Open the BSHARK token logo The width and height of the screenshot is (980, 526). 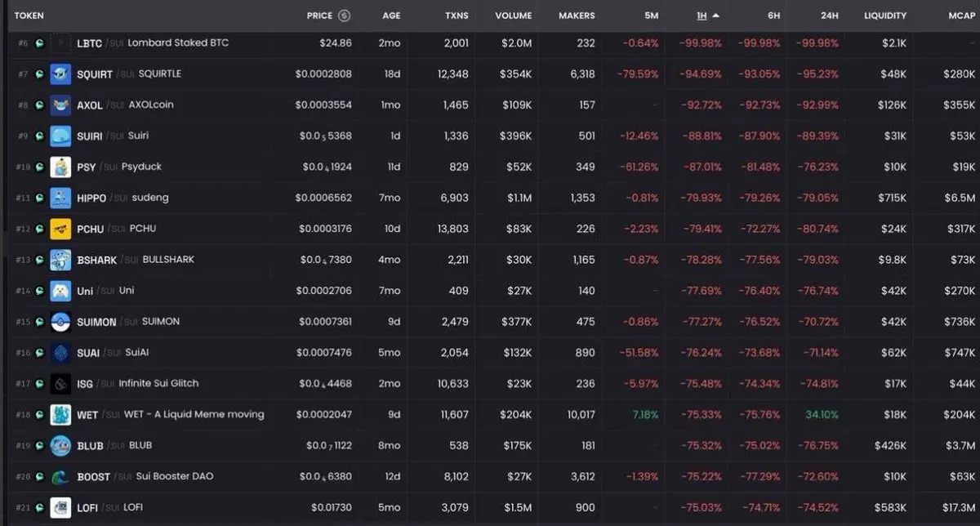[x=60, y=261]
